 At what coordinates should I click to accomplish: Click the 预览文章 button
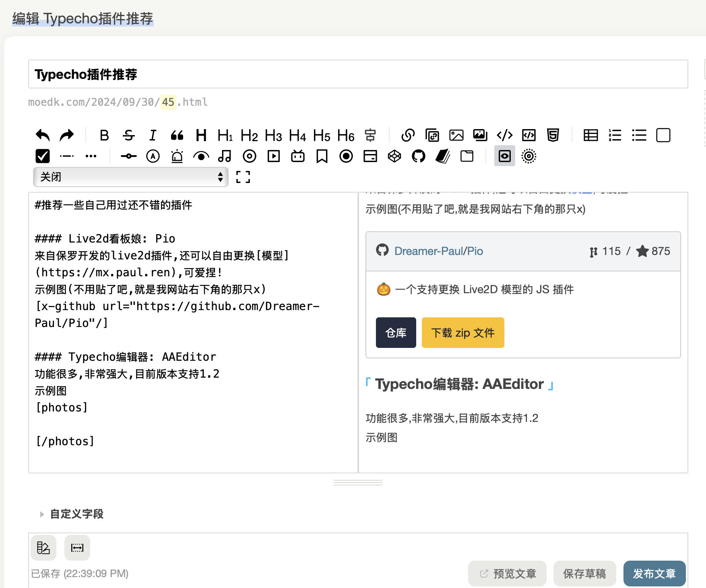507,574
